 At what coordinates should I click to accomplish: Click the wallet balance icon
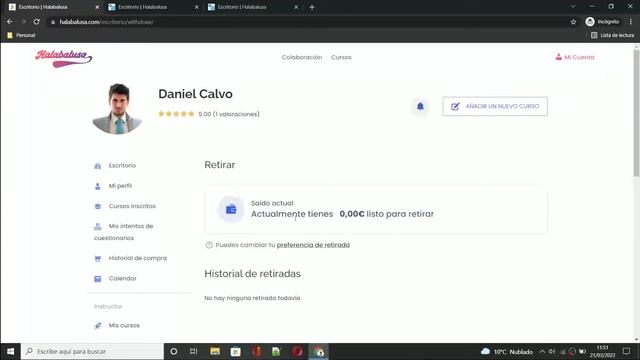(x=231, y=209)
